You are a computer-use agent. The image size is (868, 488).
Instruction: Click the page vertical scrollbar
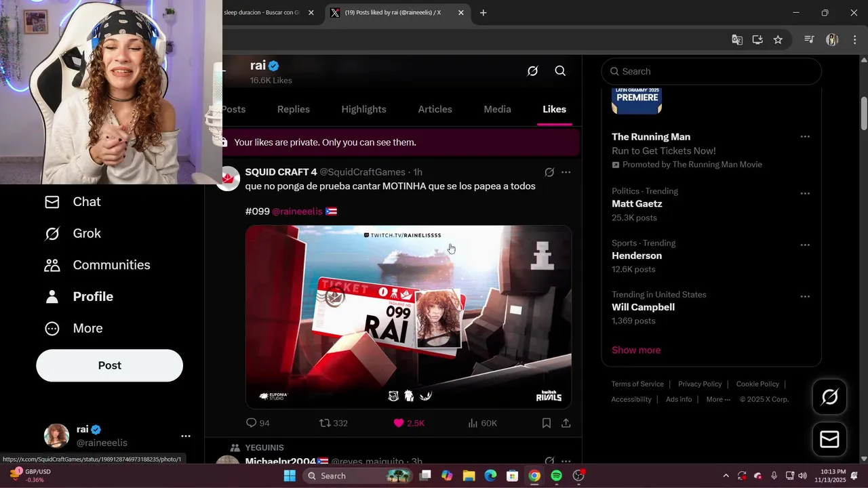864,113
